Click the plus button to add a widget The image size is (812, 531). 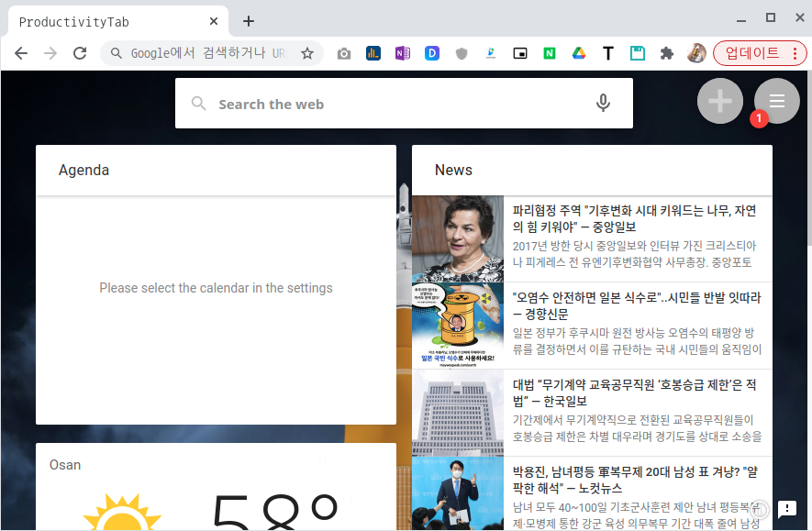(x=720, y=101)
